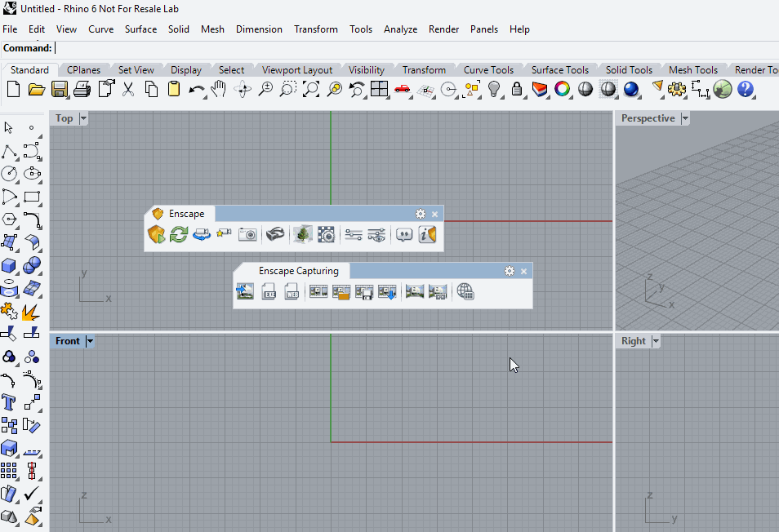Open the Front viewport dropdown arrow

(x=90, y=341)
